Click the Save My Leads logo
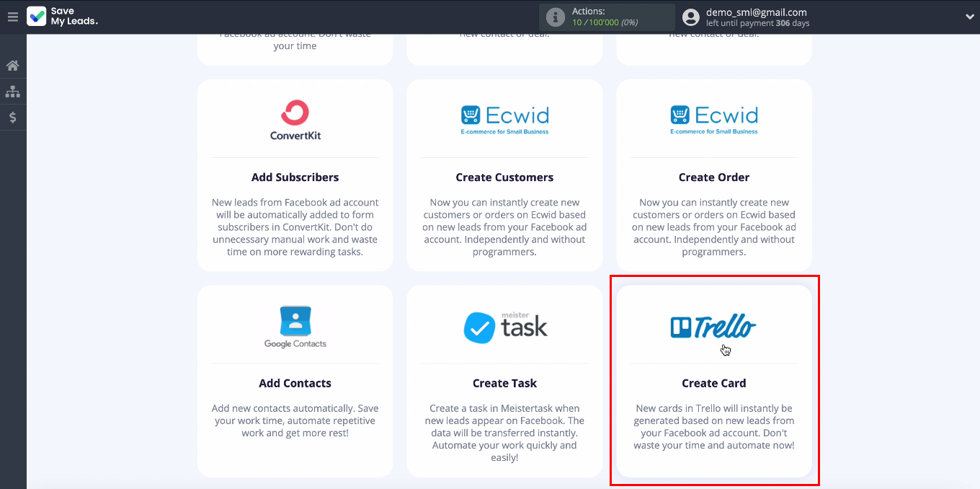980x489 pixels. click(62, 17)
